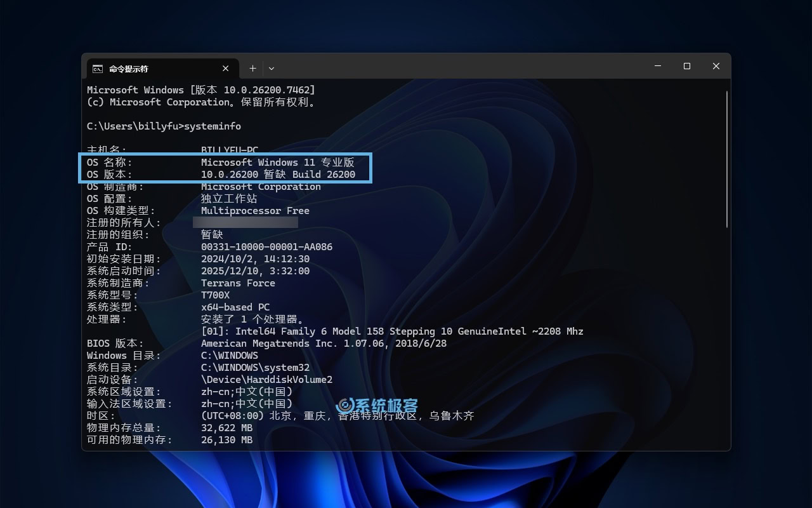
Task: Minimize the terminal window
Action: 657,66
